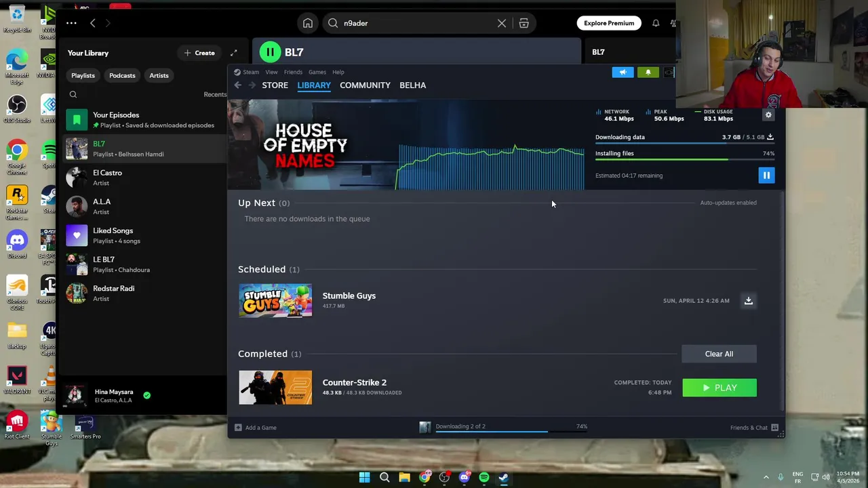
Task: Play Counter-Strike 2
Action: tap(719, 388)
